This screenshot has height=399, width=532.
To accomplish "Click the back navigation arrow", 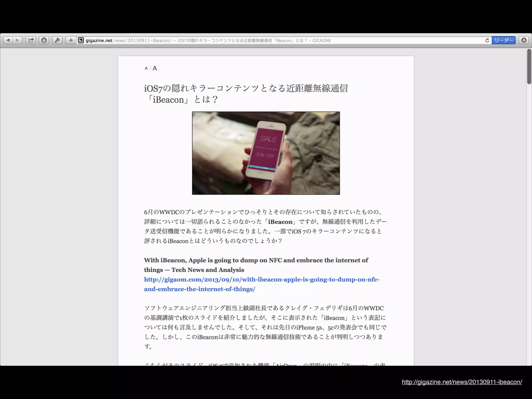I will coord(8,40).
